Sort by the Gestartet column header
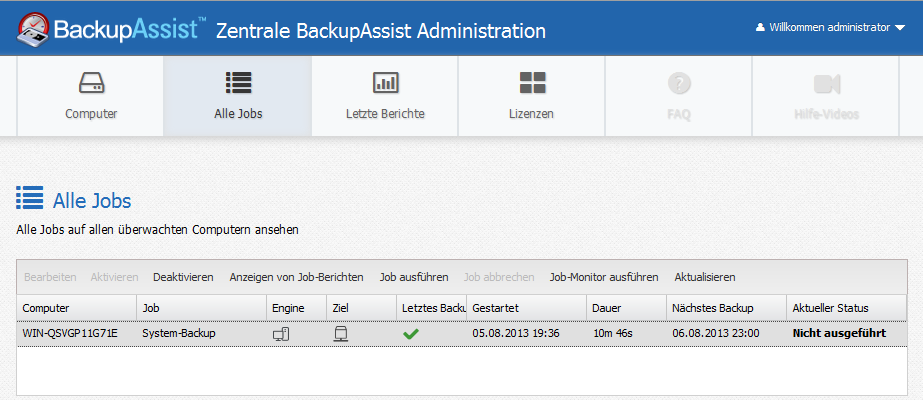The image size is (923, 400). [496, 308]
